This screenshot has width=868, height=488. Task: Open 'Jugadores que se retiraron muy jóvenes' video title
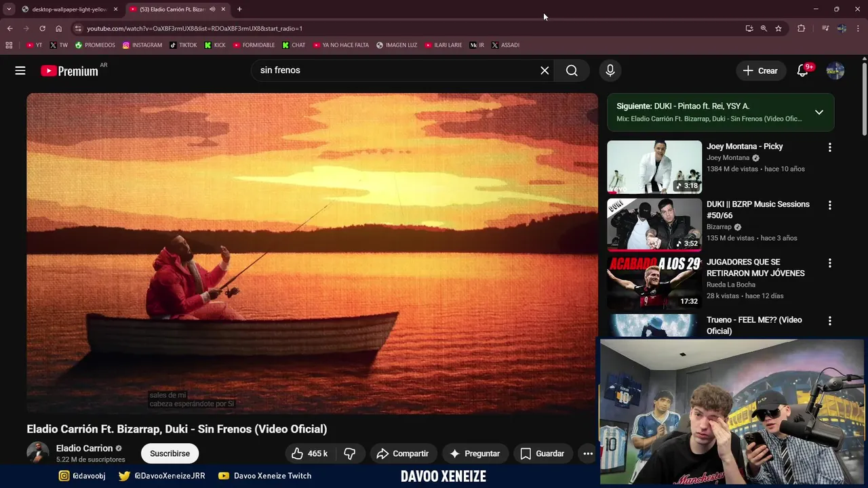coord(755,268)
